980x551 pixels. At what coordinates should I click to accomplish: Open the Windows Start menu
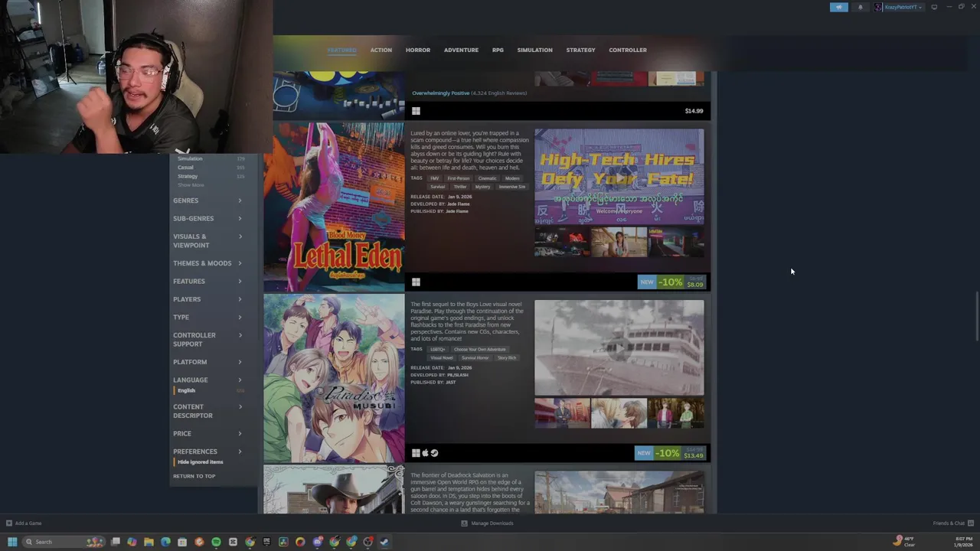pos(12,542)
